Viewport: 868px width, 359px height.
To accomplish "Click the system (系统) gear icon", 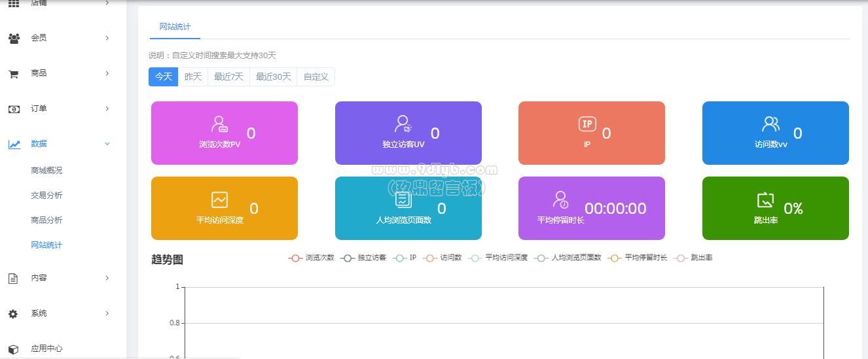I will point(13,314).
